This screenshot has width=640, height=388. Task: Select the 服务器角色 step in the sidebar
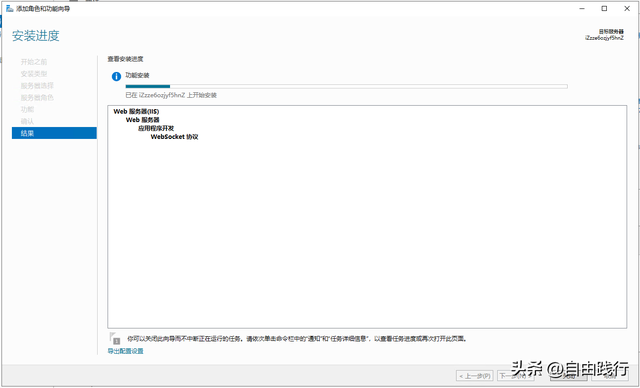click(x=37, y=98)
